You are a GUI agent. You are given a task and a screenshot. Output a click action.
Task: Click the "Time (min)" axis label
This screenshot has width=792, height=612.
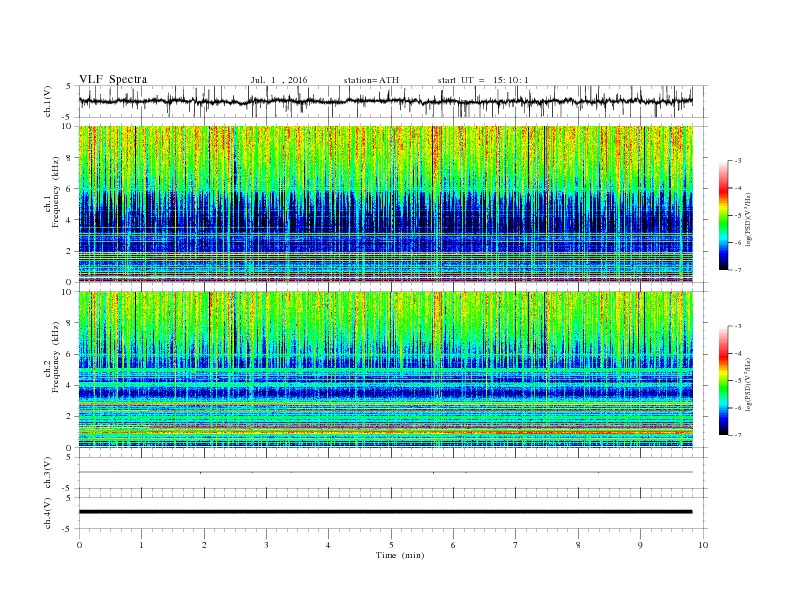coord(400,555)
